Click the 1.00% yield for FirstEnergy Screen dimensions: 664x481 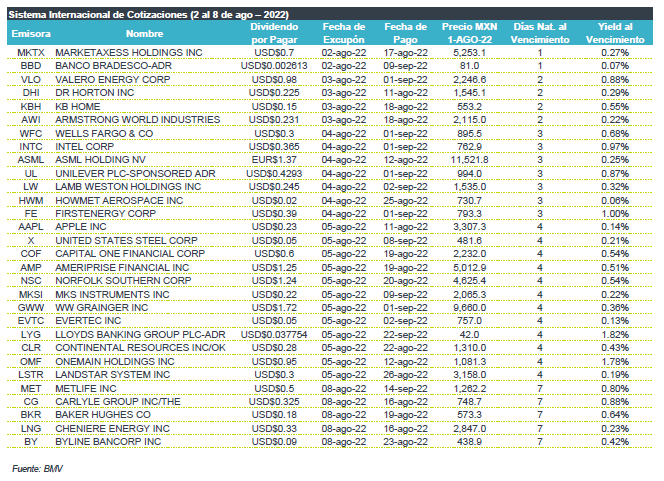click(x=615, y=214)
